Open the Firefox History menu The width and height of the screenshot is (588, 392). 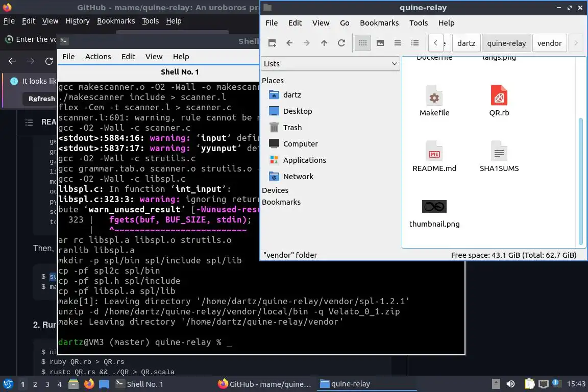[x=78, y=21]
